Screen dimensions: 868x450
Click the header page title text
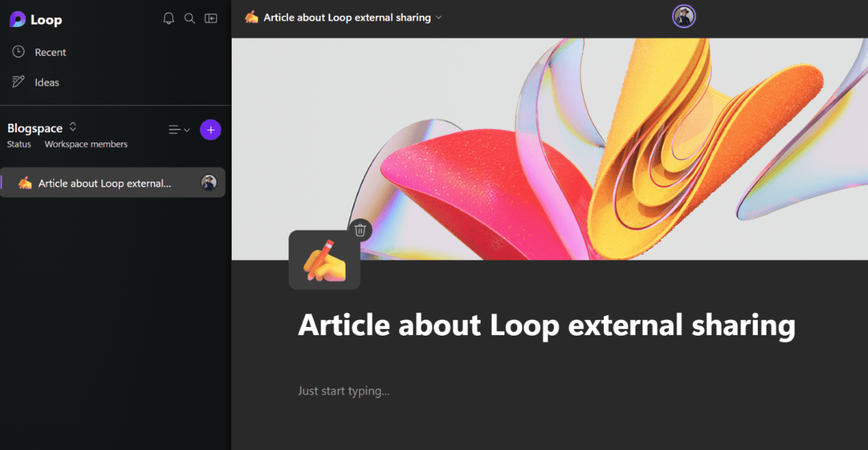click(347, 17)
